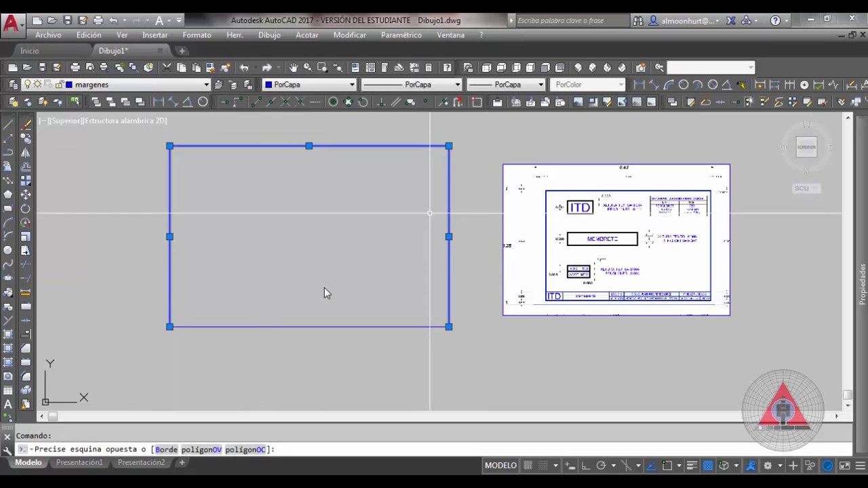The height and width of the screenshot is (488, 868).
Task: Open the Paramétrico menu
Action: click(401, 35)
